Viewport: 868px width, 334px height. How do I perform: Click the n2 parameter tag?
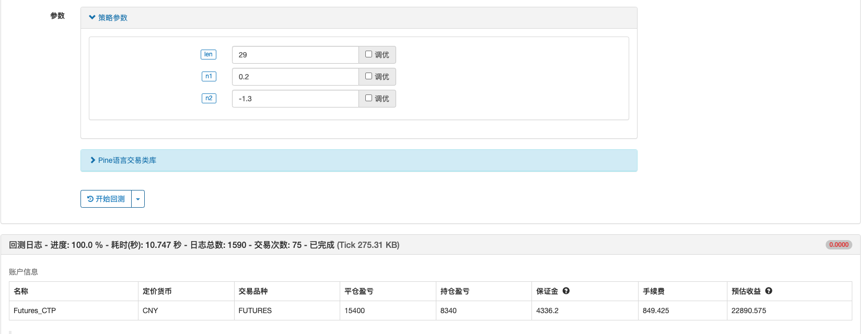click(209, 99)
